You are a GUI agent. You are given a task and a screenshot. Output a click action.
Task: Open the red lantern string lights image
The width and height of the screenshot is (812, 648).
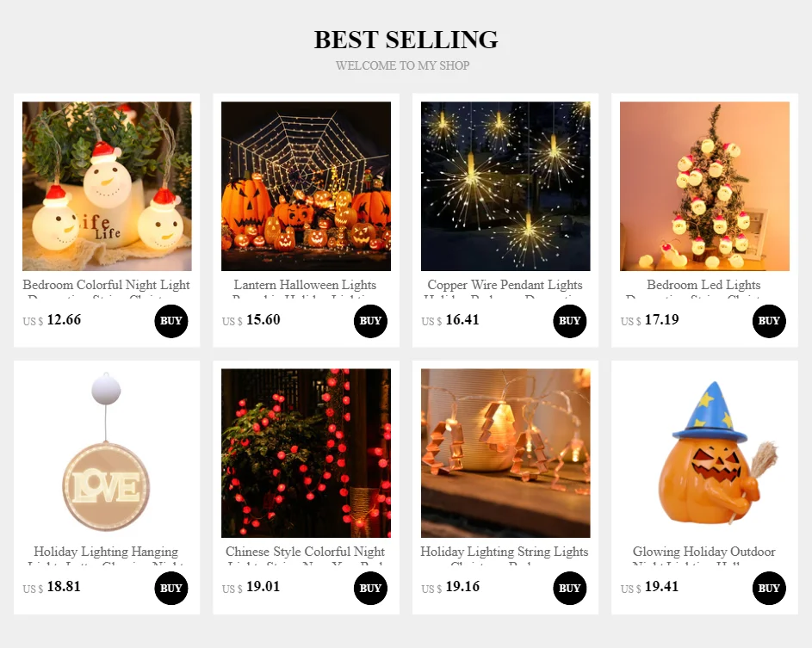coord(306,454)
